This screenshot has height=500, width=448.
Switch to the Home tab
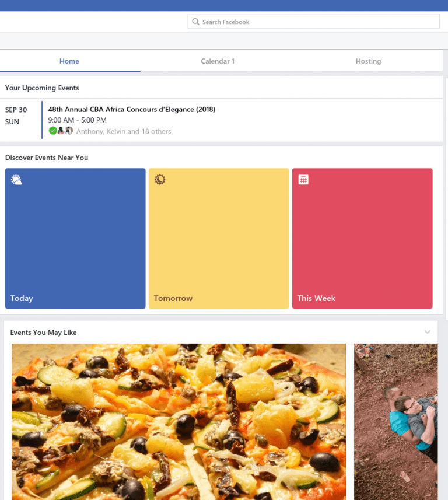(x=69, y=61)
